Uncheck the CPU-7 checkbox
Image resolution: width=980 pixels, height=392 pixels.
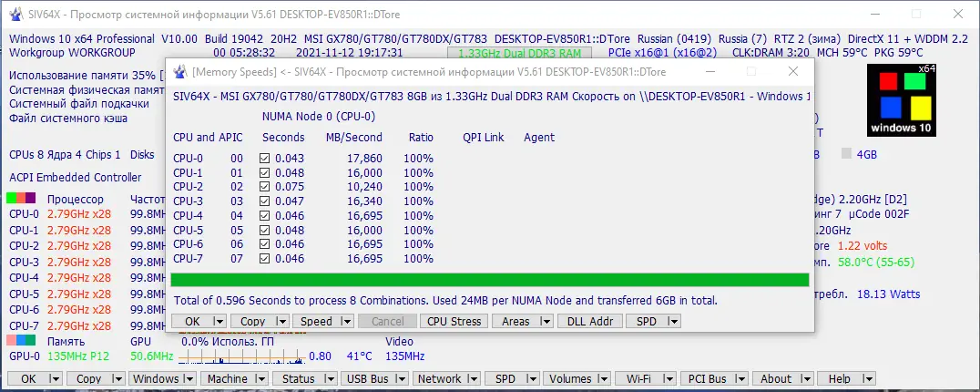264,259
